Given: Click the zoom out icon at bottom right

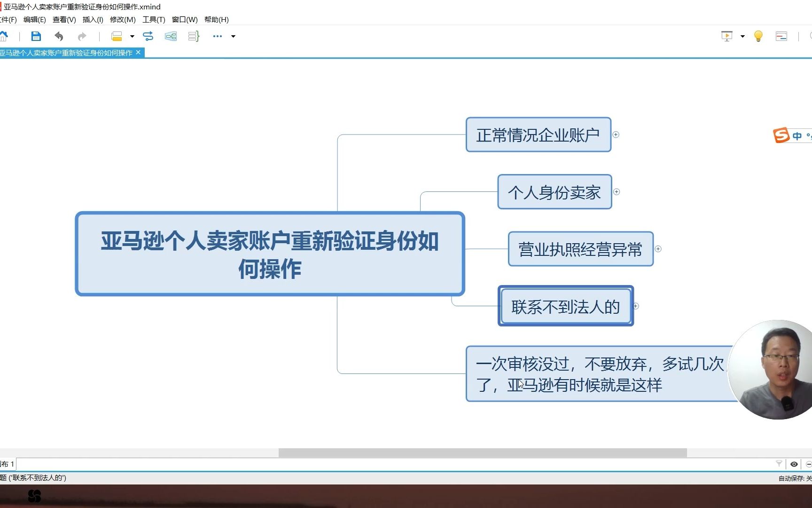Looking at the screenshot, I should tap(809, 464).
